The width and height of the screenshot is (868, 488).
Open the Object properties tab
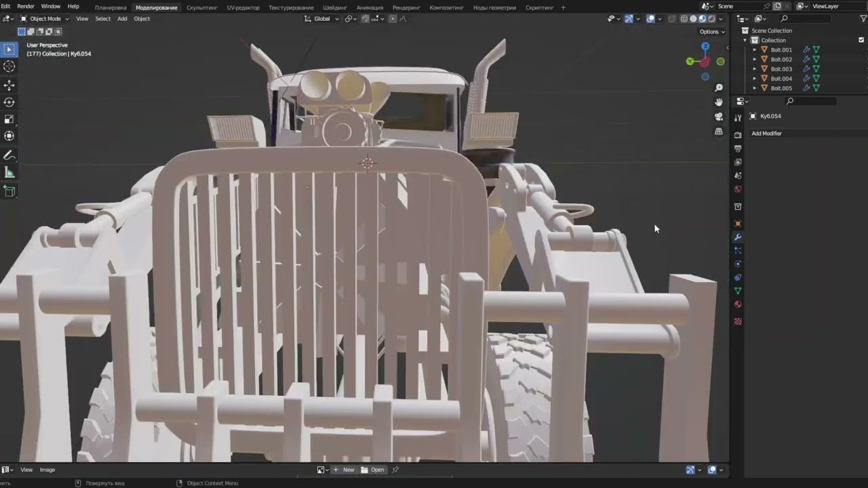pyautogui.click(x=738, y=224)
